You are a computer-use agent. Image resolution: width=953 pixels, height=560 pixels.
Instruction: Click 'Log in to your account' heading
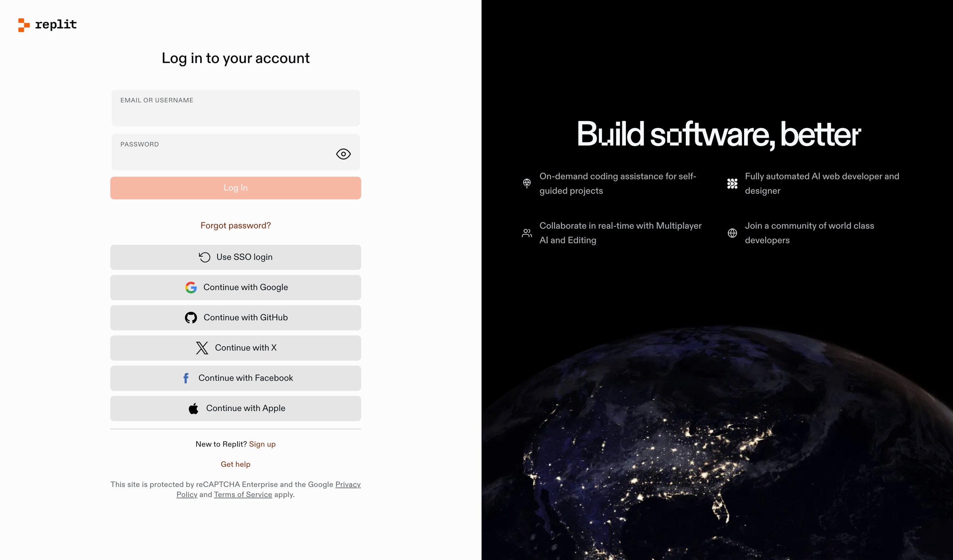tap(235, 58)
